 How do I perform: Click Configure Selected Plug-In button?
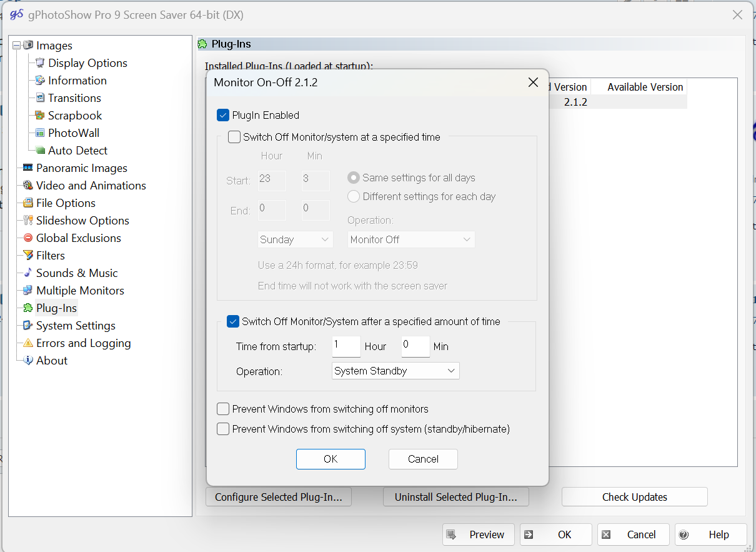(279, 497)
